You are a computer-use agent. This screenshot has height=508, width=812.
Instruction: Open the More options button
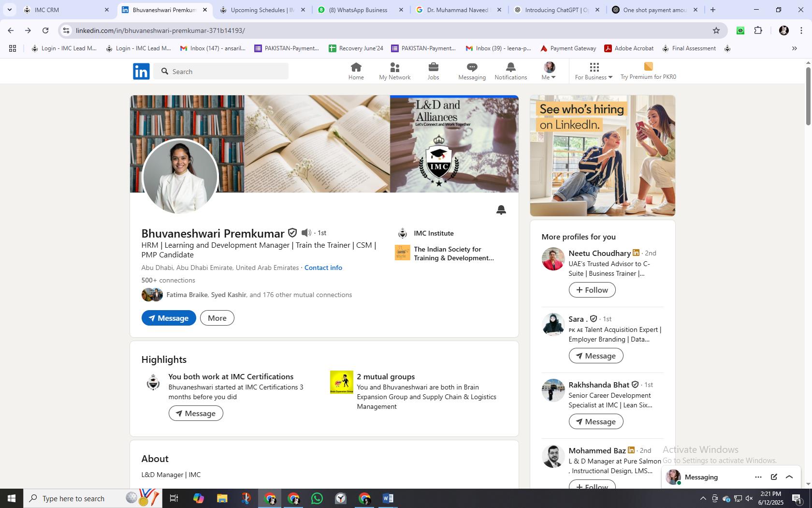217,318
